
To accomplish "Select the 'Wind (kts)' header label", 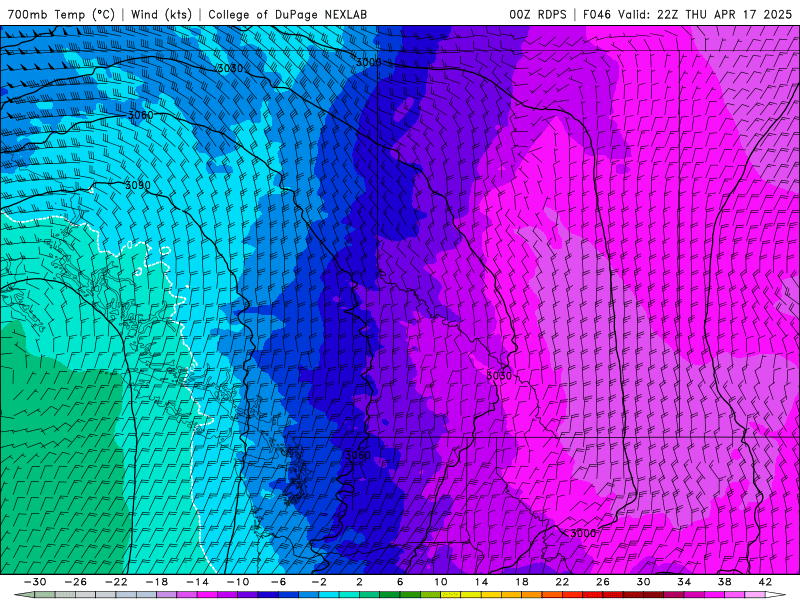I will (x=161, y=14).
